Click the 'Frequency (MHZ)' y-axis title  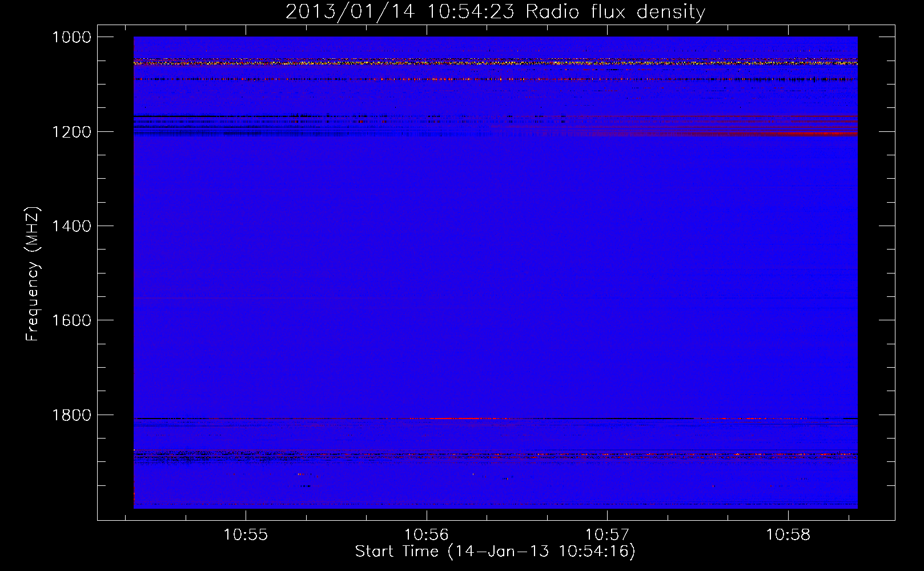coord(33,274)
